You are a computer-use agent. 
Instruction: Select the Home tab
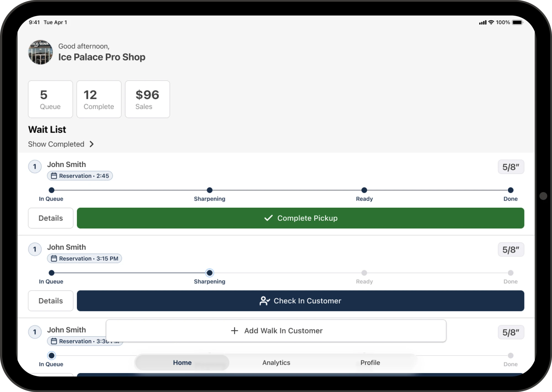(182, 362)
